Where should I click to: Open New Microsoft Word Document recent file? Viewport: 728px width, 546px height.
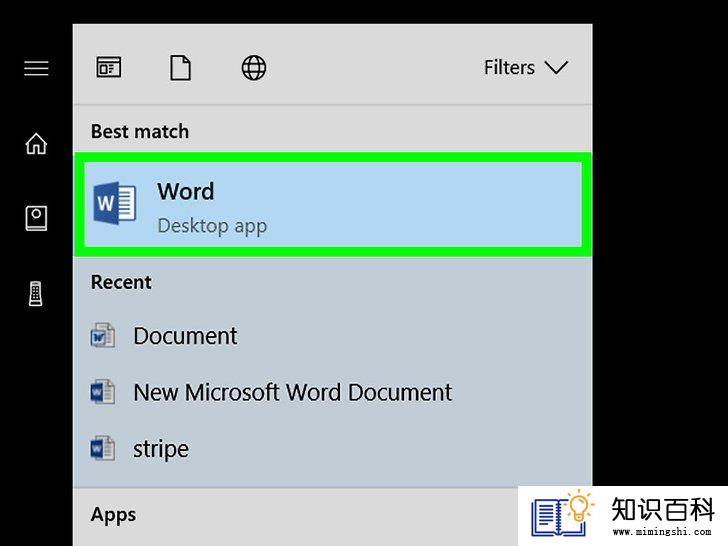[332, 392]
